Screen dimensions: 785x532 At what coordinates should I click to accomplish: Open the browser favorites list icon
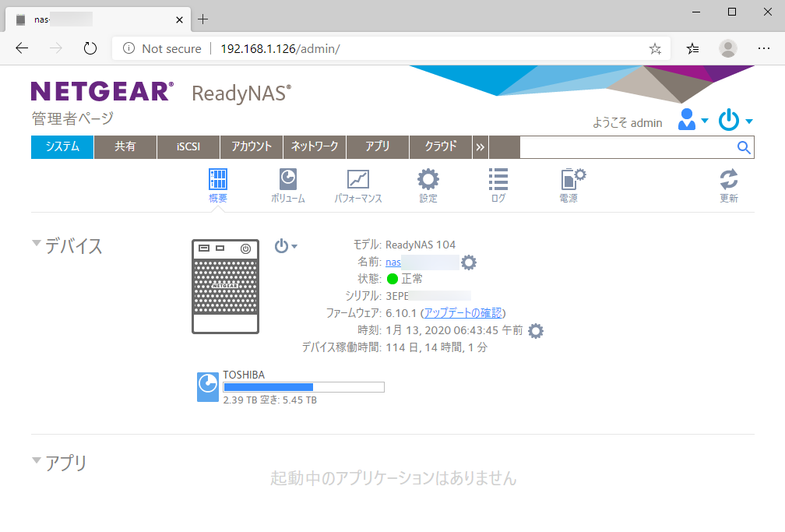click(x=693, y=48)
